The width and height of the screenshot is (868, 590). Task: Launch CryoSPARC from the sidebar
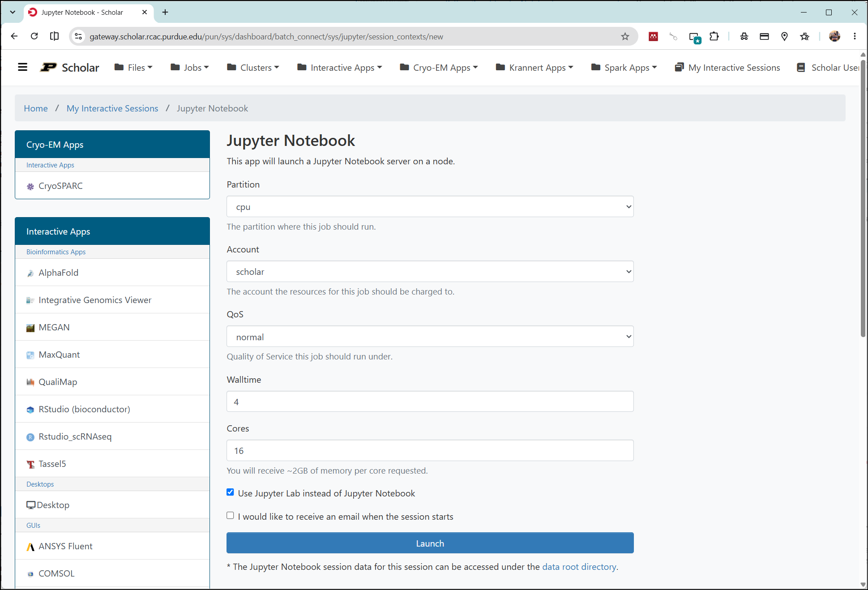point(112,186)
